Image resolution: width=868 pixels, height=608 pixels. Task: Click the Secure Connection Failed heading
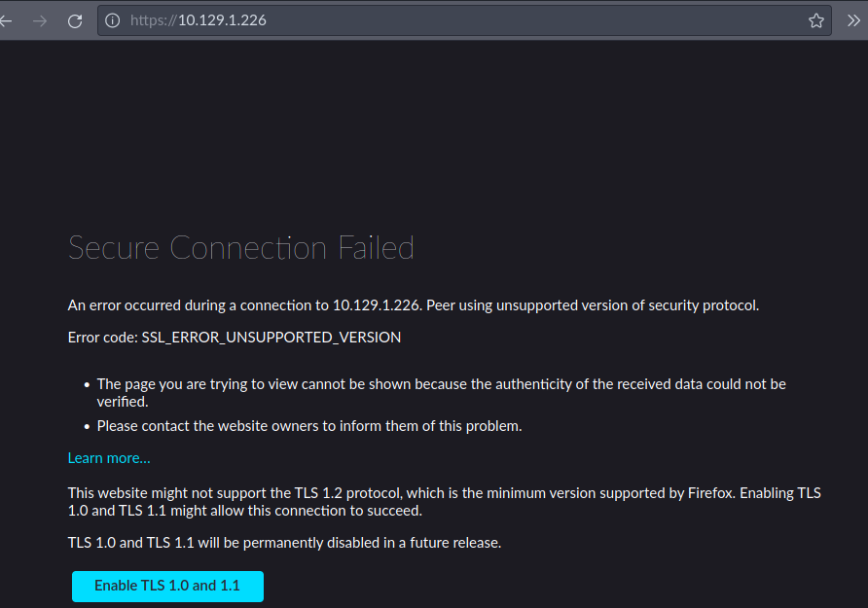click(x=240, y=247)
